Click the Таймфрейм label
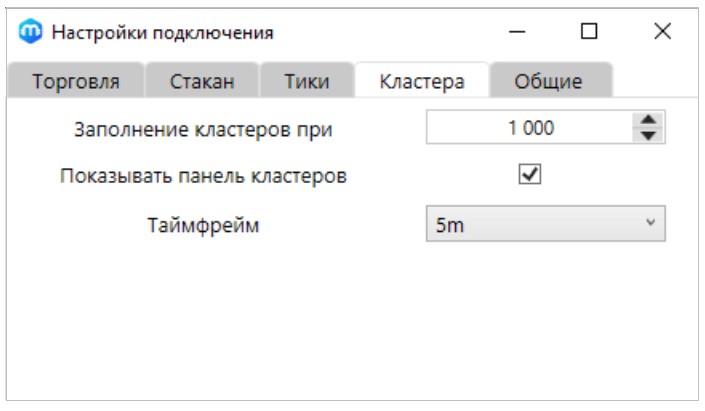705x411 pixels. pos(203,225)
